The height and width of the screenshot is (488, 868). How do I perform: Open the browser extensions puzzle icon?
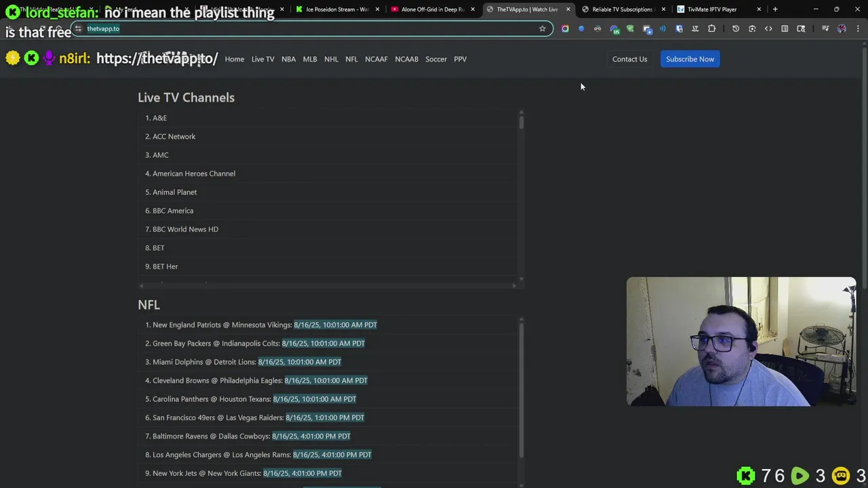(711, 28)
